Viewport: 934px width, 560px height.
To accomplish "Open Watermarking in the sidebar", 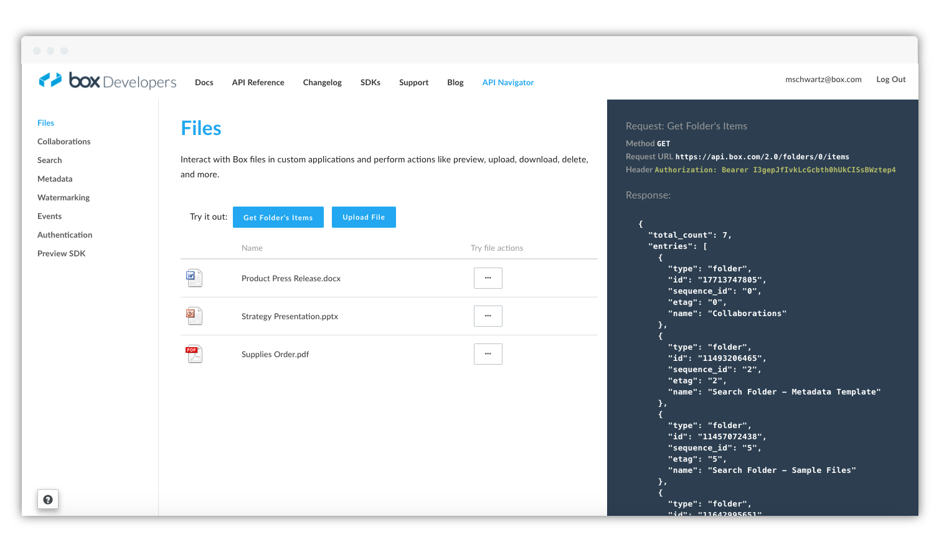I will coord(64,197).
